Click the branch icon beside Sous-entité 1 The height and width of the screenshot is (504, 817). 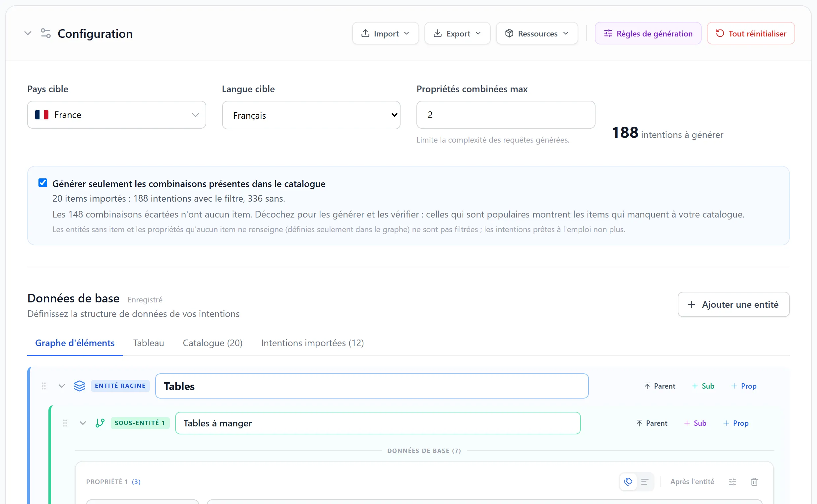[x=100, y=423]
